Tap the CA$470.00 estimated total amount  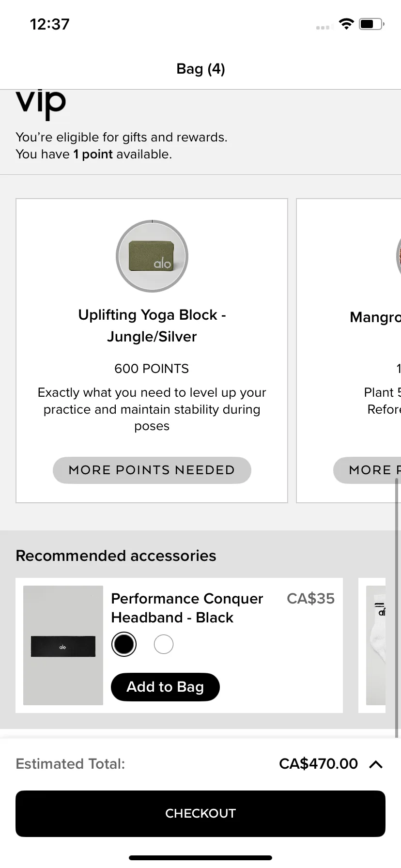coord(318,764)
